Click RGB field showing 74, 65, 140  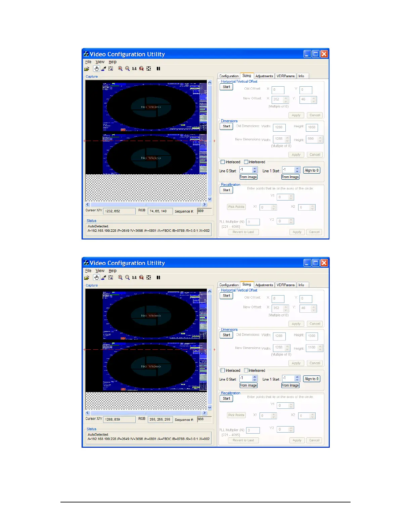(160, 211)
